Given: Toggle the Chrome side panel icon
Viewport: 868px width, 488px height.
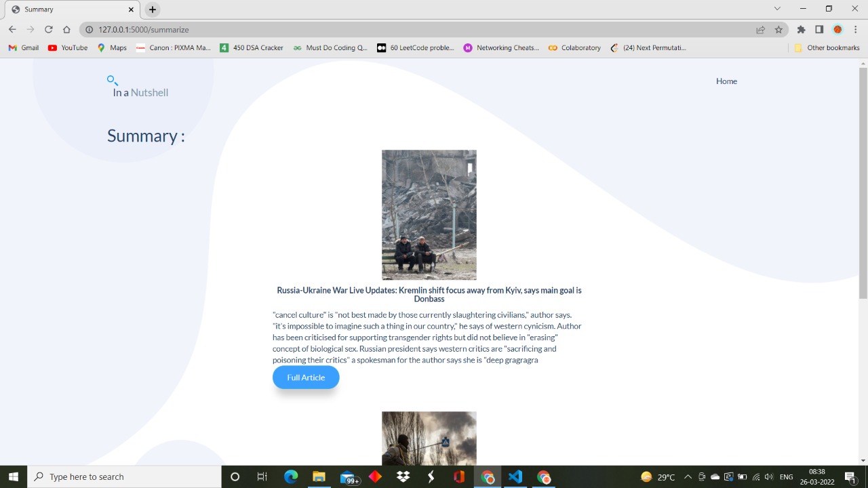Looking at the screenshot, I should [x=819, y=29].
